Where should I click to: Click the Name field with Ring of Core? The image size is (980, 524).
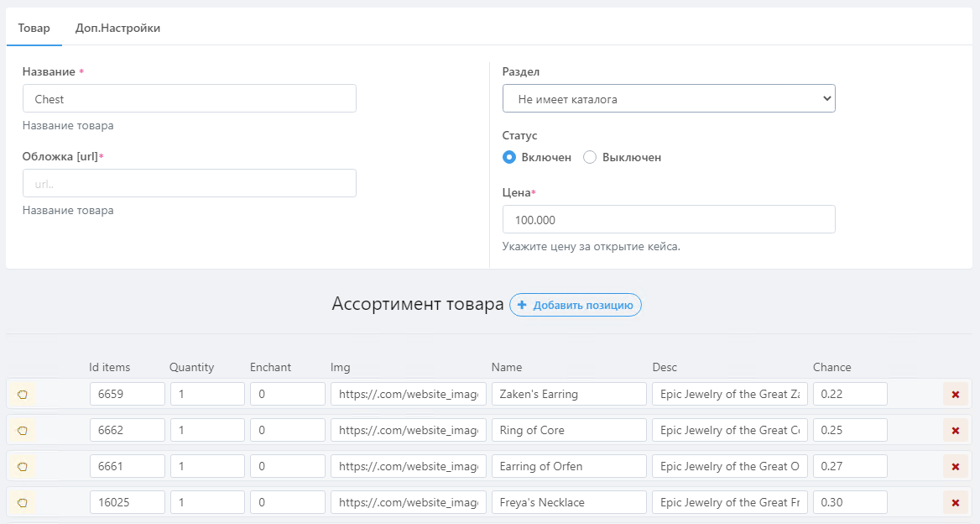coord(569,430)
